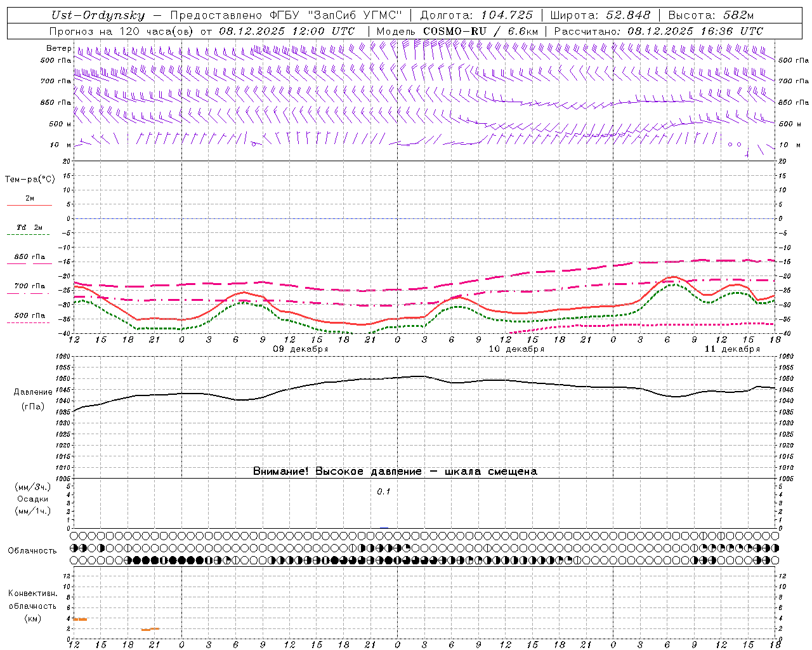Click the Ветер wind section label
The height and width of the screenshot is (650, 812).
tap(58, 48)
